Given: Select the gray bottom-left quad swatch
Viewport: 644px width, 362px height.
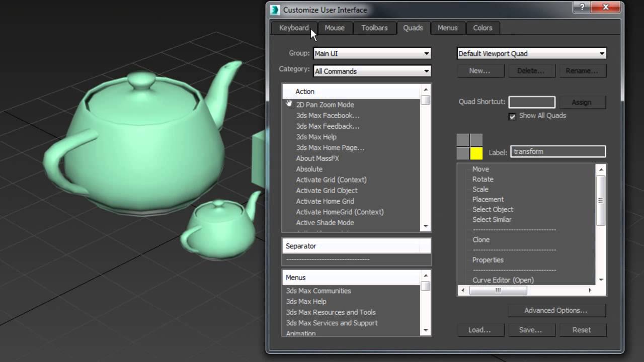Looking at the screenshot, I should tap(463, 153).
